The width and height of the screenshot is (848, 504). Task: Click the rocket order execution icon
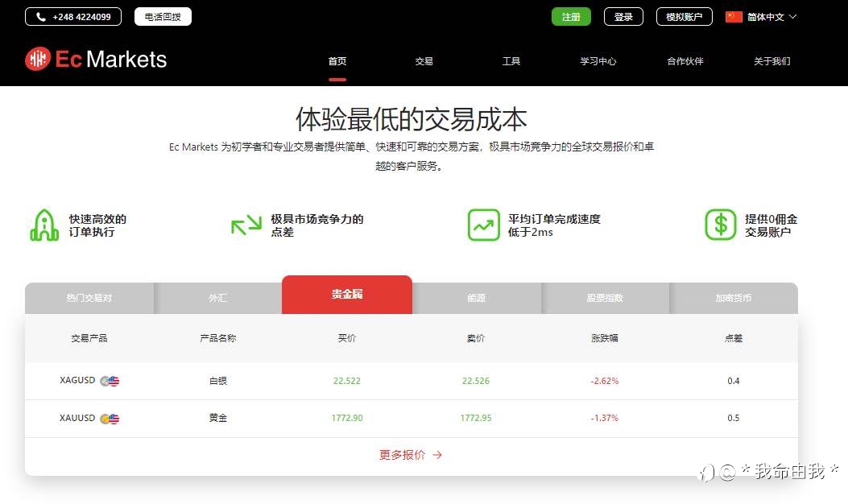[x=44, y=225]
